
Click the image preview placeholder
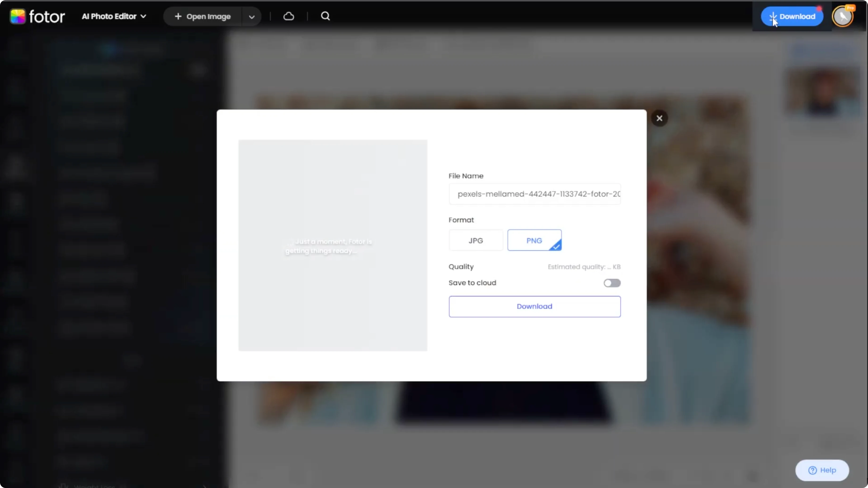[x=333, y=245]
